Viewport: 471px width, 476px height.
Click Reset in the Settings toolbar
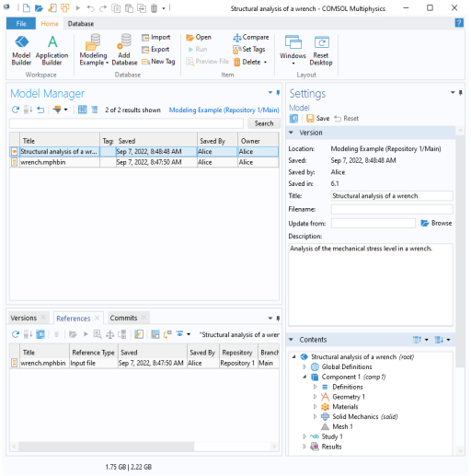click(x=346, y=119)
